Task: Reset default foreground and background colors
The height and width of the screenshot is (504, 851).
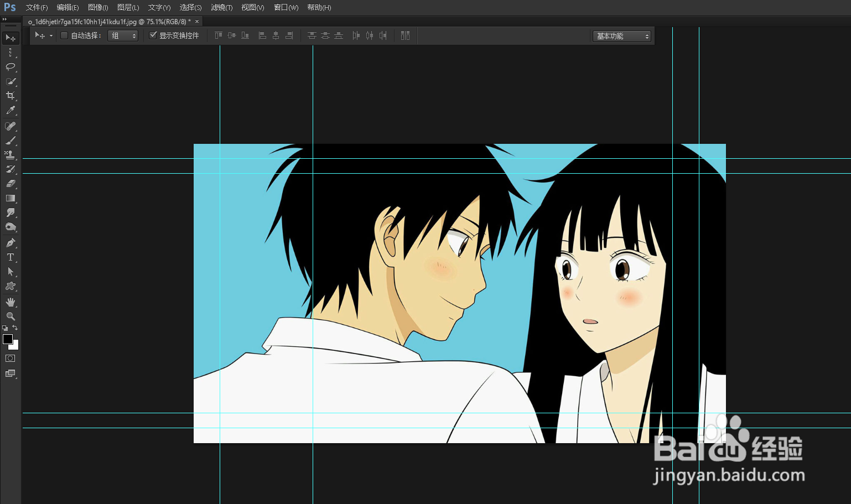Action: pos(5,328)
